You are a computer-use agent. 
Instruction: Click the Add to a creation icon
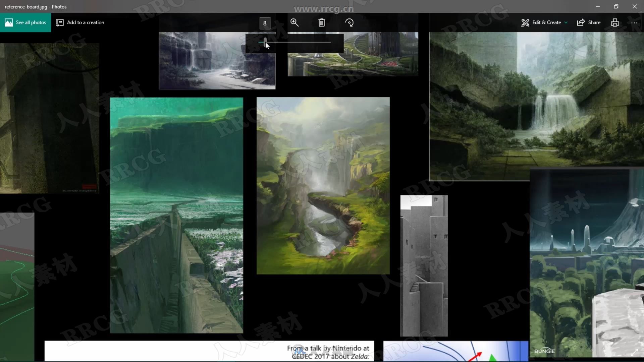[x=60, y=22]
